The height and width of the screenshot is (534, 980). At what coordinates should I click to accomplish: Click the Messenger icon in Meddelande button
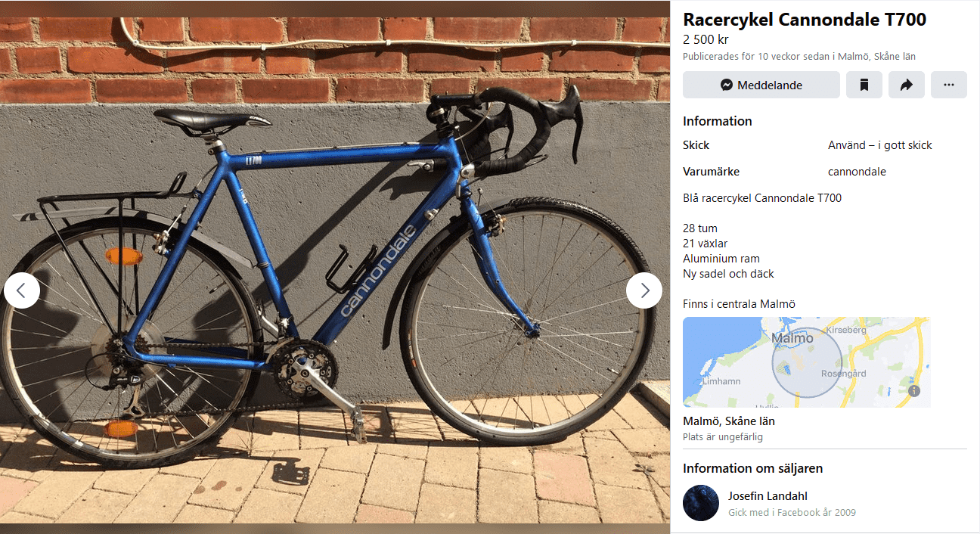coord(727,85)
